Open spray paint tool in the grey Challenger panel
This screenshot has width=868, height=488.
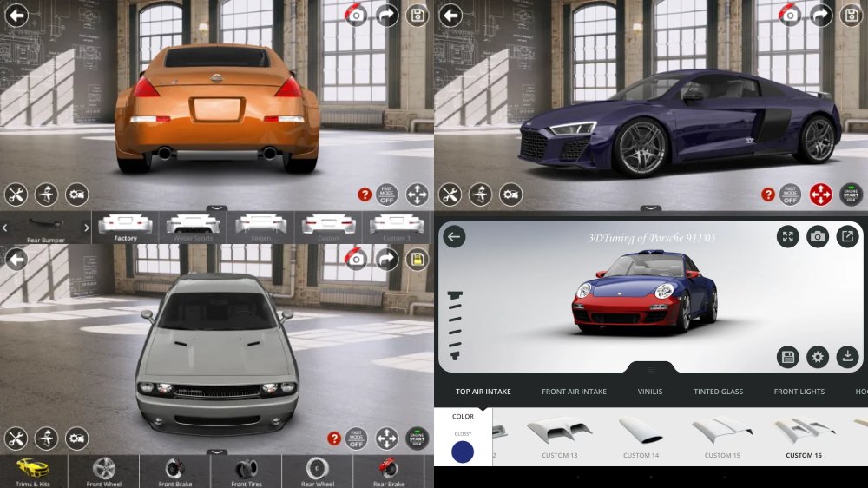coord(47,439)
